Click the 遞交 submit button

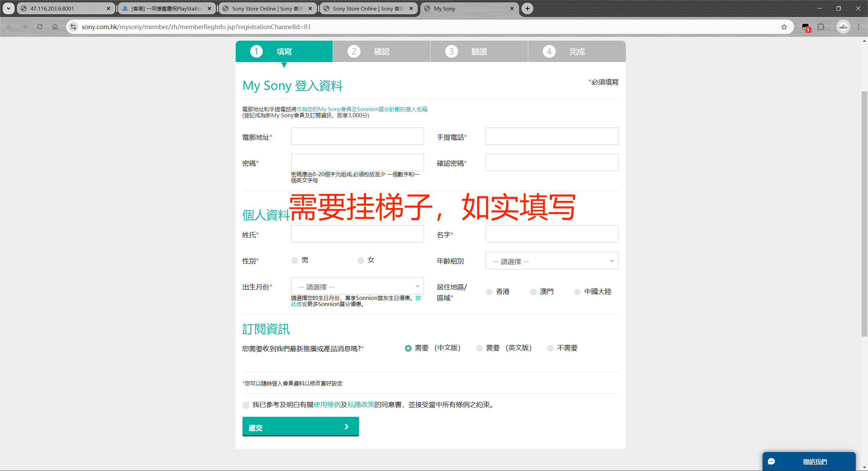(301, 427)
